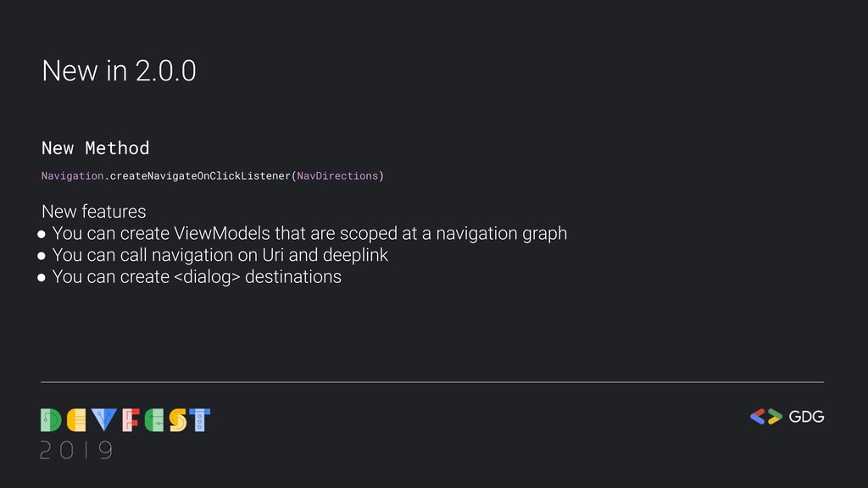Click the blue T in the DevFest logo
This screenshot has height=488, width=868.
[x=200, y=420]
